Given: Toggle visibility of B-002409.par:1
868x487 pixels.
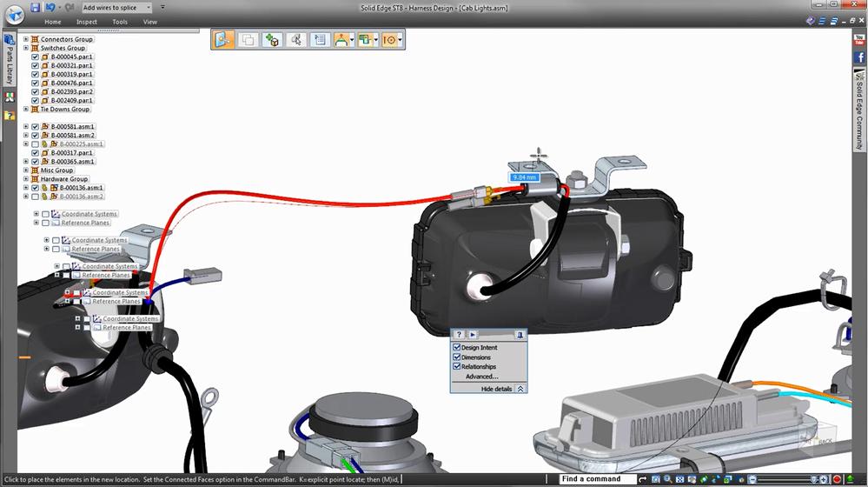Looking at the screenshot, I should pos(36,100).
